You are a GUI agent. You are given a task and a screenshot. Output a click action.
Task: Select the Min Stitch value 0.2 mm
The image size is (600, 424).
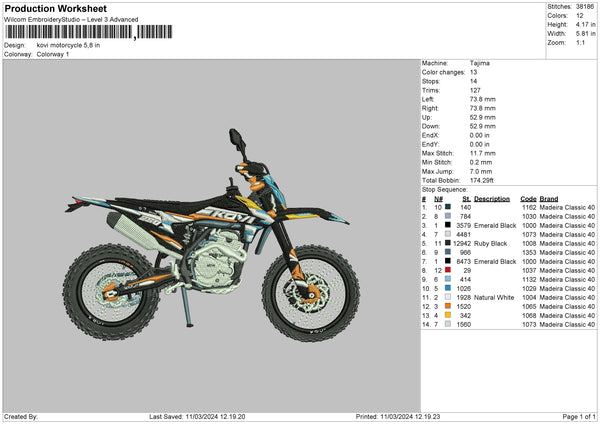click(481, 162)
